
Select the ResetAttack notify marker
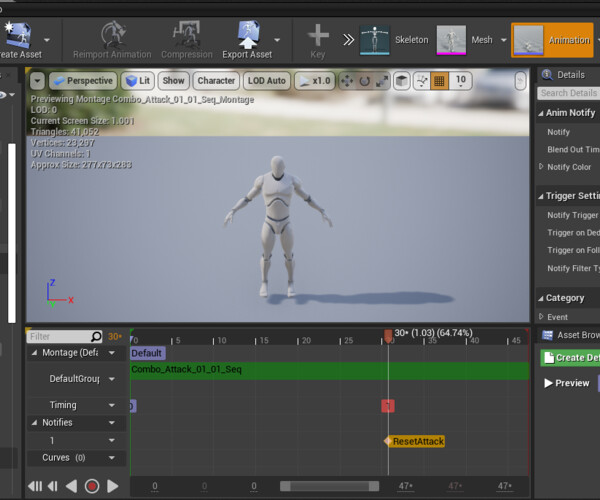[417, 441]
